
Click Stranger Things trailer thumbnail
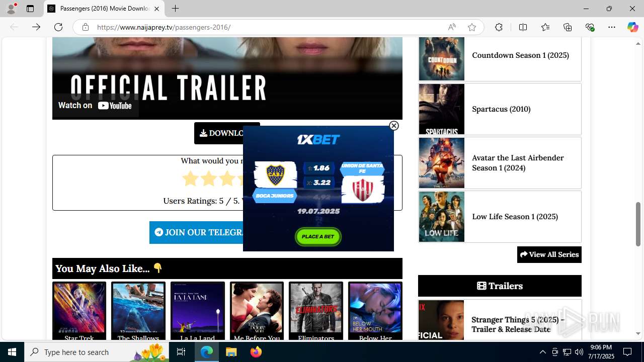tap(441, 320)
